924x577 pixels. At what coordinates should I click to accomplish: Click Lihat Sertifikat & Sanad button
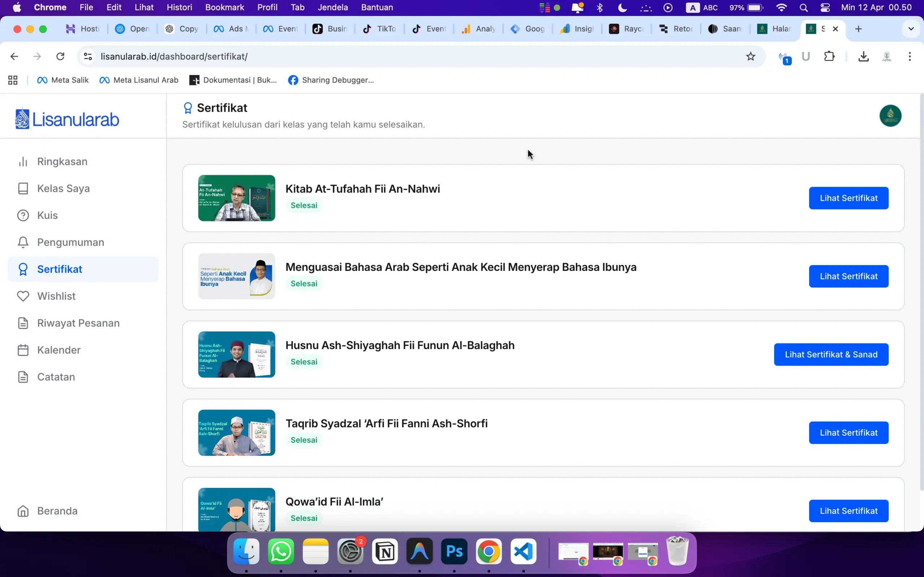click(x=831, y=354)
